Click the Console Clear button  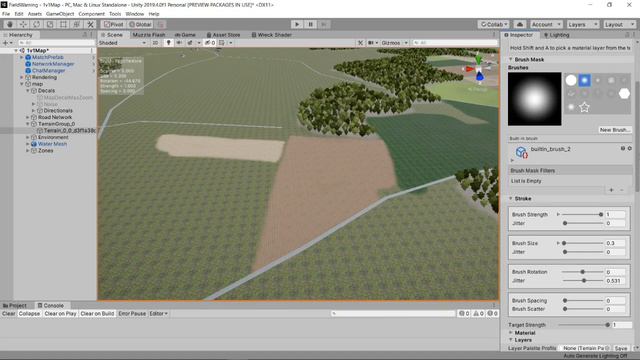click(9, 313)
